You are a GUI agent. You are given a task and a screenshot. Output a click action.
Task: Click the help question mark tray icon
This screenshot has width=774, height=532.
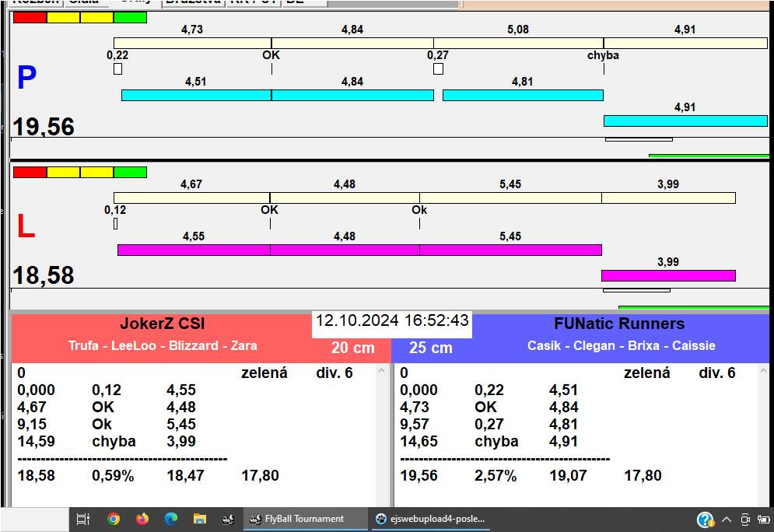point(705,520)
